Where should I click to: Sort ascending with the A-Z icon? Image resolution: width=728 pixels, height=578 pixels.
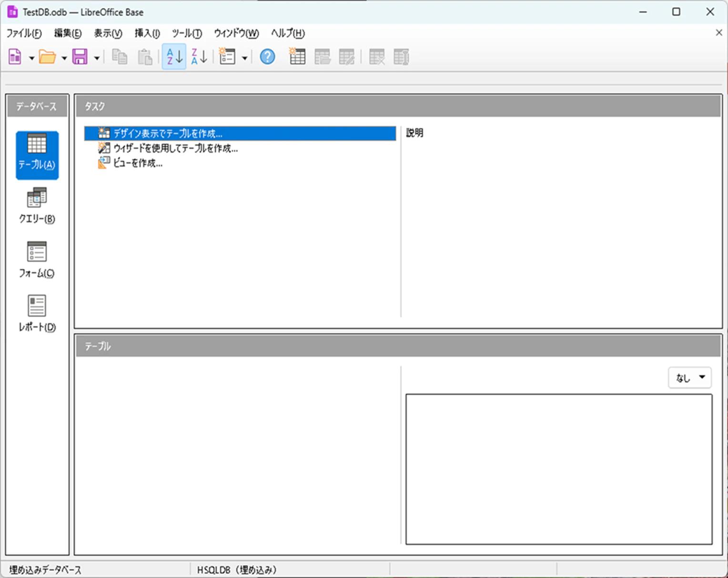coord(174,57)
